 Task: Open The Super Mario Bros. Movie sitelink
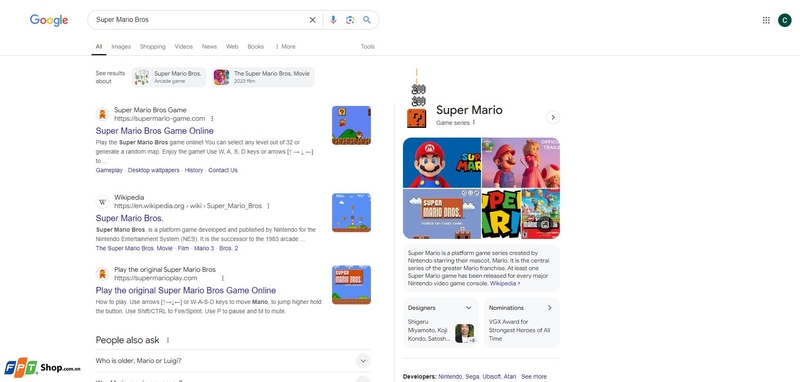point(134,248)
